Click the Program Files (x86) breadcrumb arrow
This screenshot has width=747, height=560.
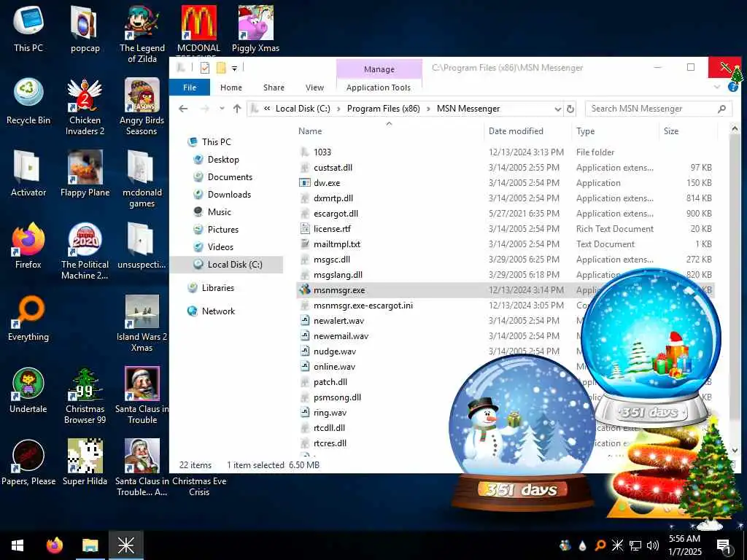coord(428,109)
